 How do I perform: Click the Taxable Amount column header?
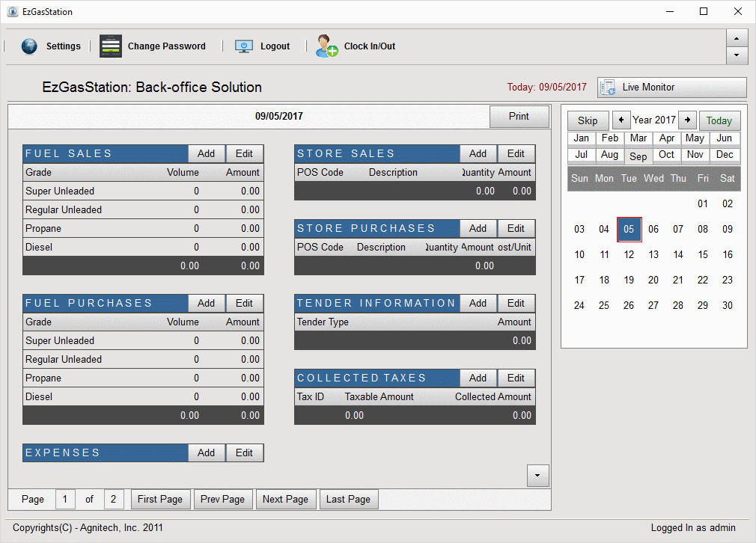[379, 397]
